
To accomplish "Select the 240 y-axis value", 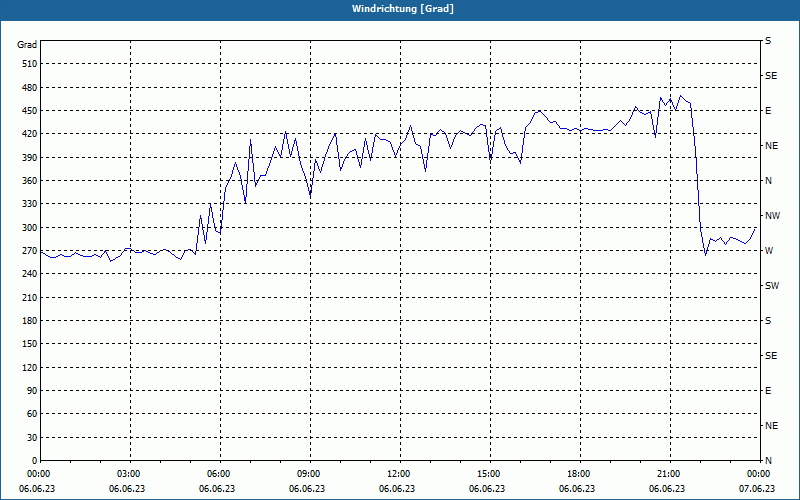I will tap(30, 274).
